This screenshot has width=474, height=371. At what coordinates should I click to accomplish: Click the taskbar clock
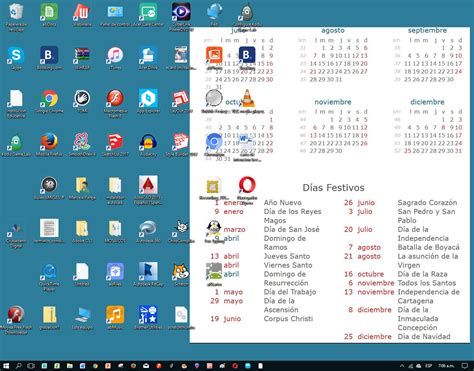tap(446, 366)
